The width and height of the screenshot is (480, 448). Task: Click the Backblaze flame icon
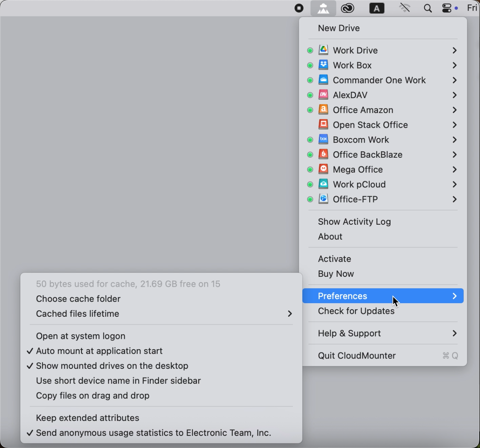pyautogui.click(x=323, y=154)
